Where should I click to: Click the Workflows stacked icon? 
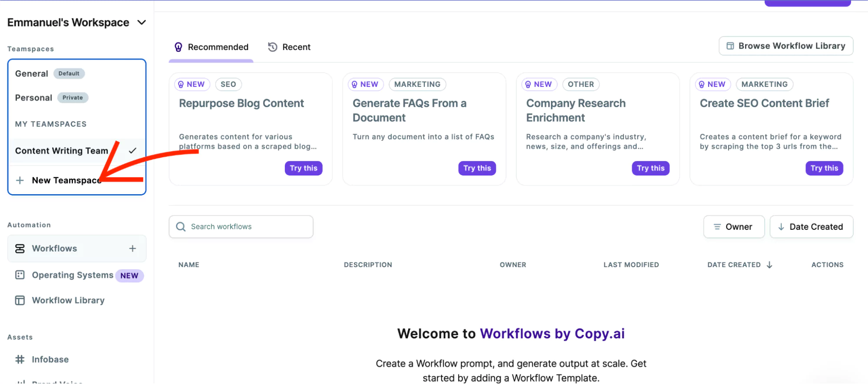[x=20, y=248]
